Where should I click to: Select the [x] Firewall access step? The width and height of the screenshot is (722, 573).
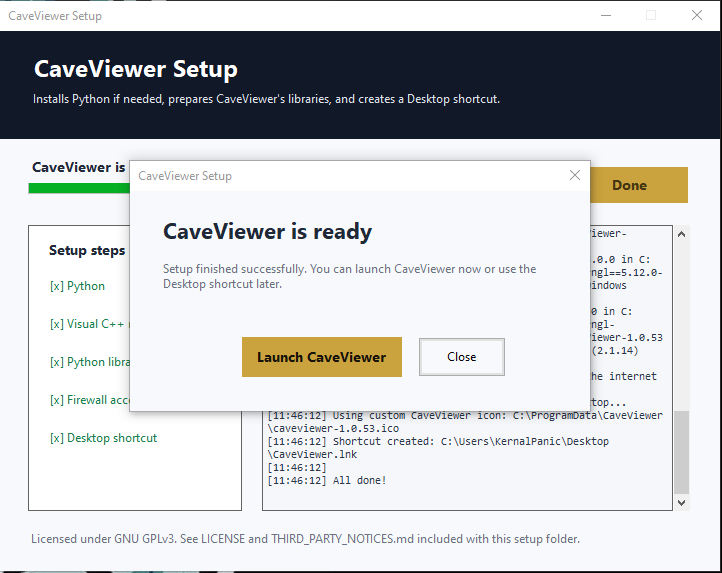click(x=89, y=400)
